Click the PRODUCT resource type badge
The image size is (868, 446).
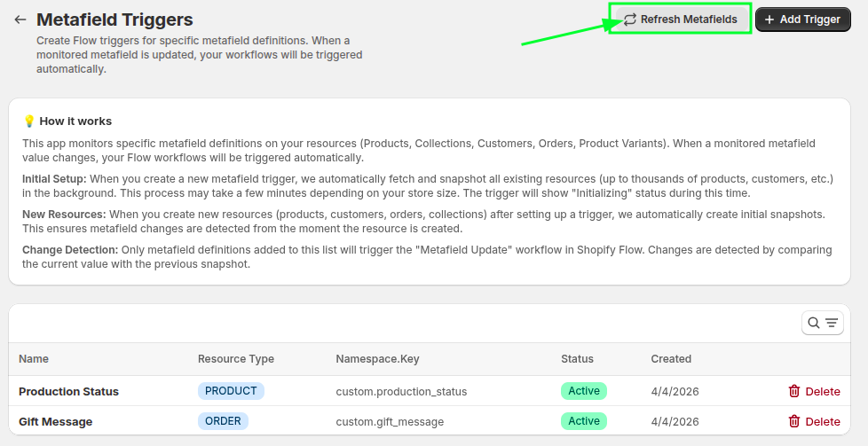[x=231, y=391]
